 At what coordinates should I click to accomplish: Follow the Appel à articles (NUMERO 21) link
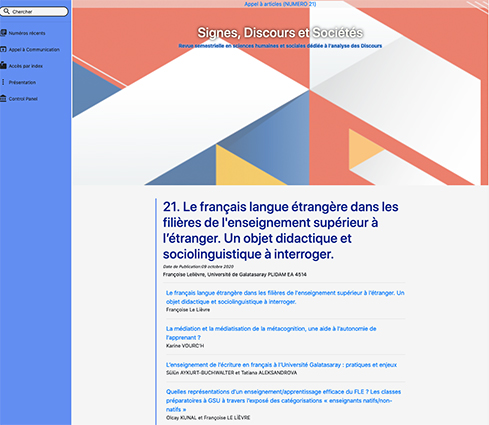280,4
